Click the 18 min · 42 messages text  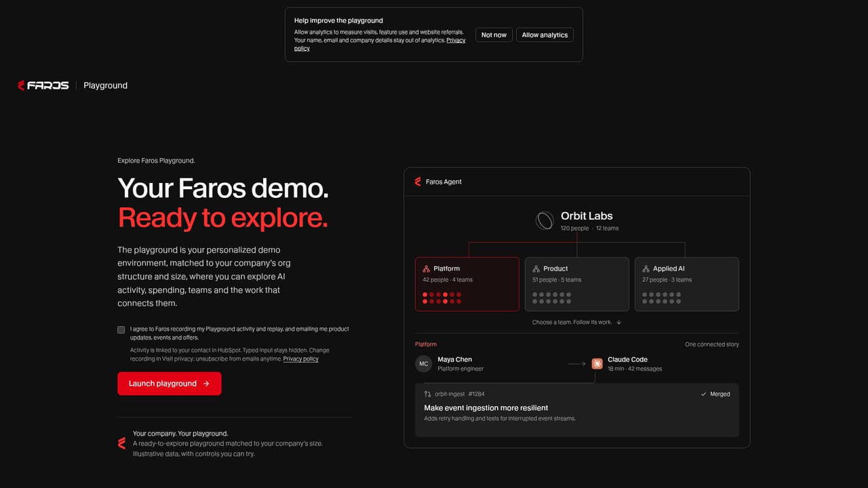(635, 369)
